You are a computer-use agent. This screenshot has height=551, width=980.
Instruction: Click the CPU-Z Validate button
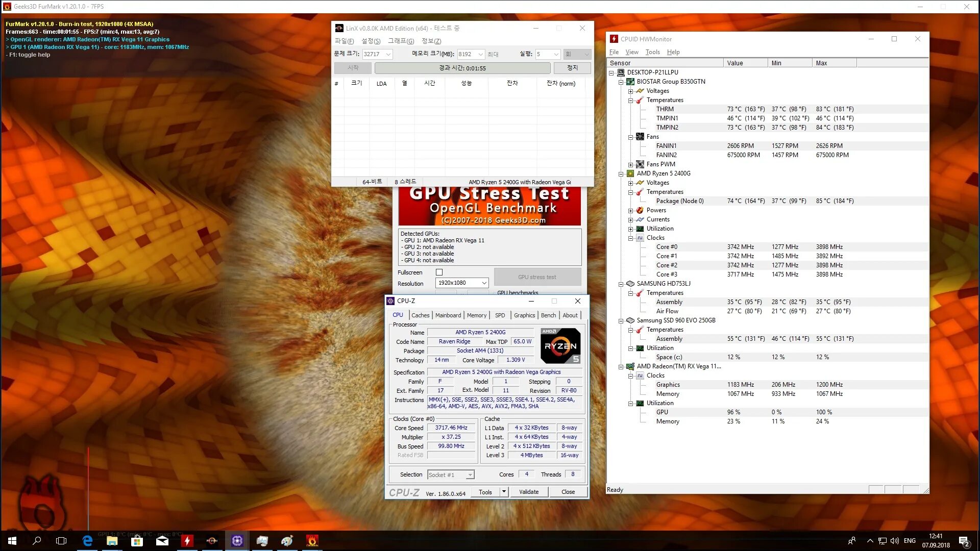coord(529,492)
